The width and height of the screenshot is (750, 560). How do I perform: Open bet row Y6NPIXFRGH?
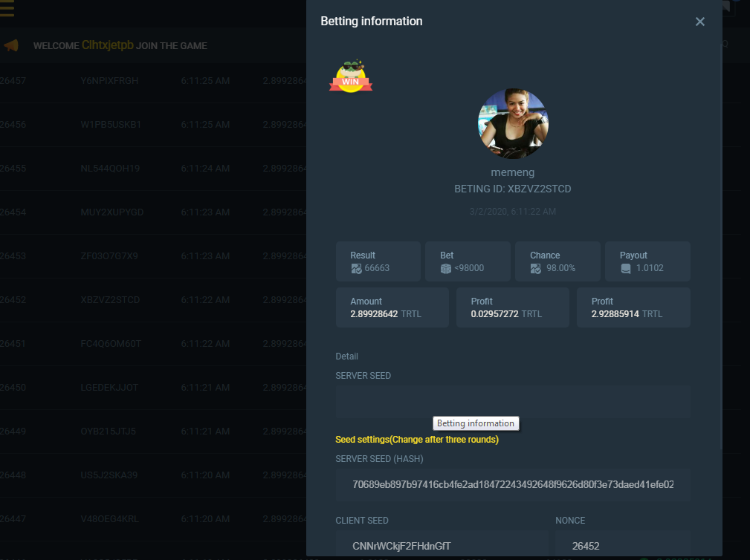[109, 80]
